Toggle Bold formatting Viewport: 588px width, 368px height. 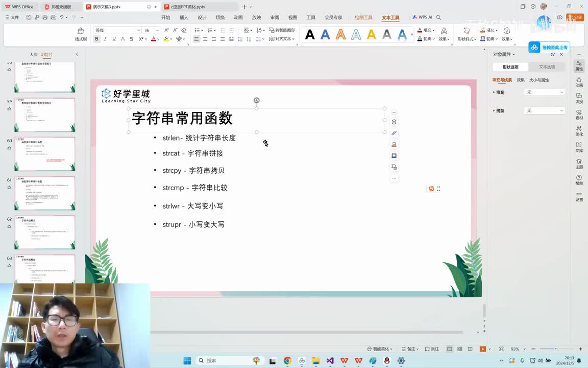96,39
